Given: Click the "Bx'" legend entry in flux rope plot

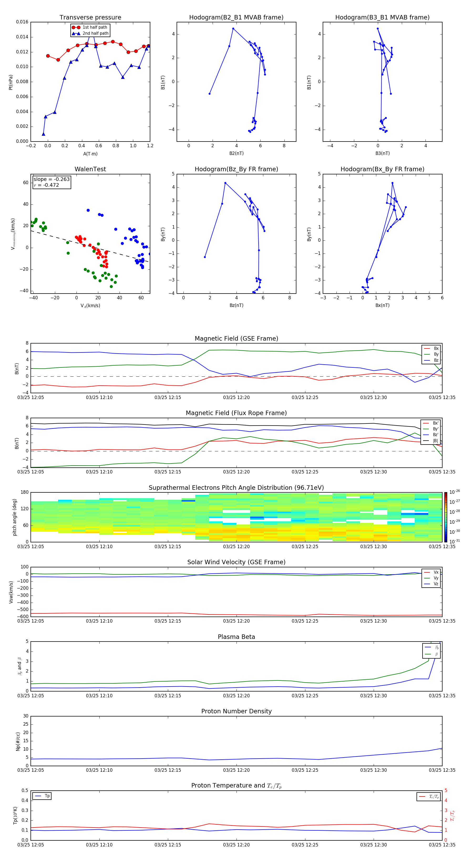Looking at the screenshot, I should tap(431, 423).
